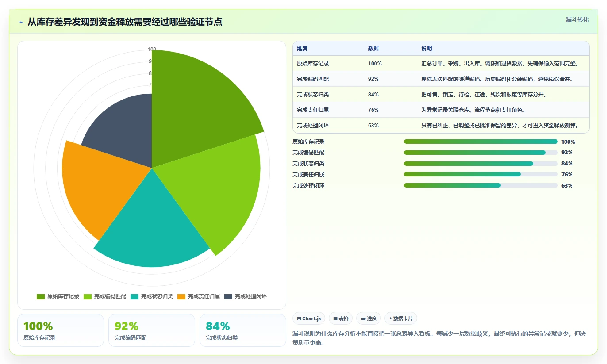Click the 原始库存记录 progress bar

[x=481, y=142]
